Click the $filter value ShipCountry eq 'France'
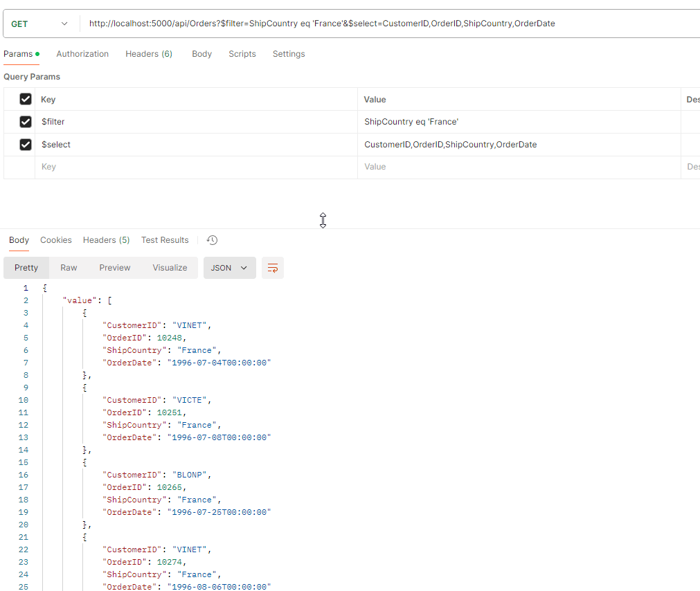The image size is (700, 591). (x=411, y=122)
